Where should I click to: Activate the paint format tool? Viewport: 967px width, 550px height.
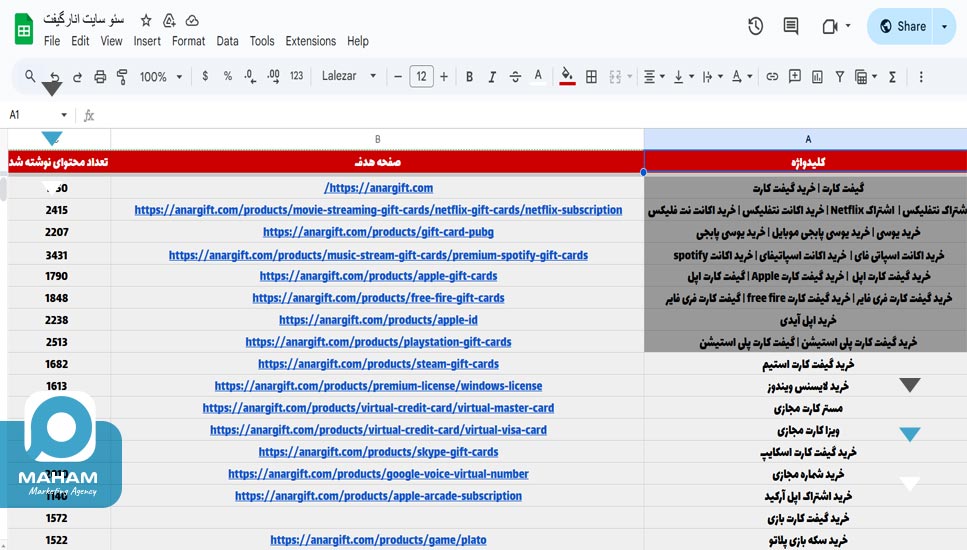[122, 76]
